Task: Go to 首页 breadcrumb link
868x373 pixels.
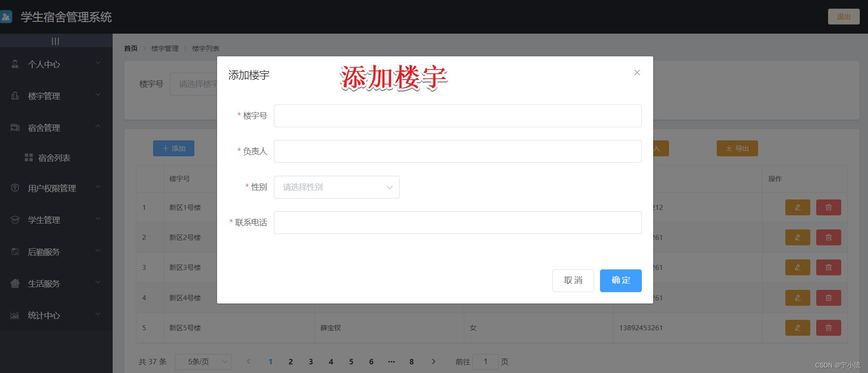Action: pos(131,49)
